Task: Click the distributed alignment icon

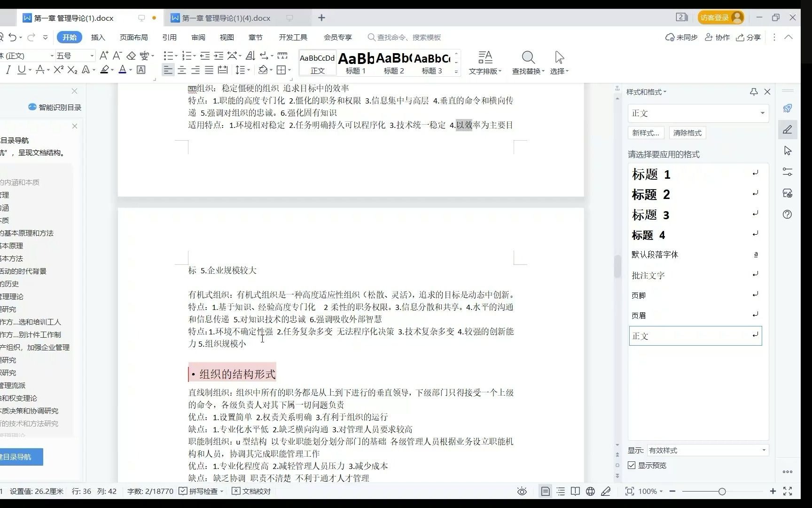Action: [223, 70]
